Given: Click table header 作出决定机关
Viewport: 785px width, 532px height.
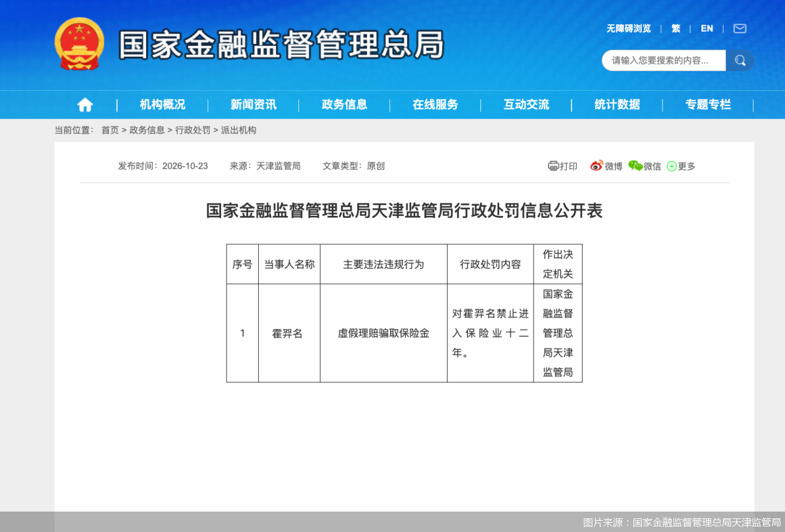Looking at the screenshot, I should coord(558,264).
